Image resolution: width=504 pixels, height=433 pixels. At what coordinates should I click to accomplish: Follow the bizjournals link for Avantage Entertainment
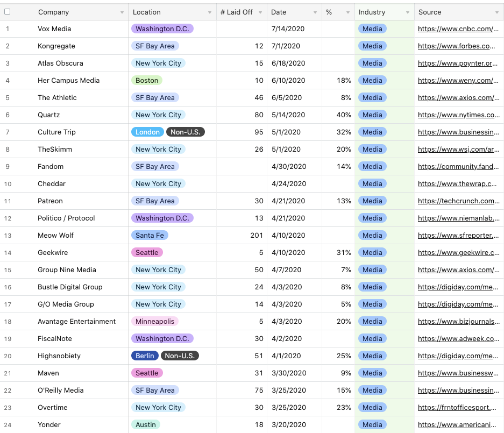(459, 322)
